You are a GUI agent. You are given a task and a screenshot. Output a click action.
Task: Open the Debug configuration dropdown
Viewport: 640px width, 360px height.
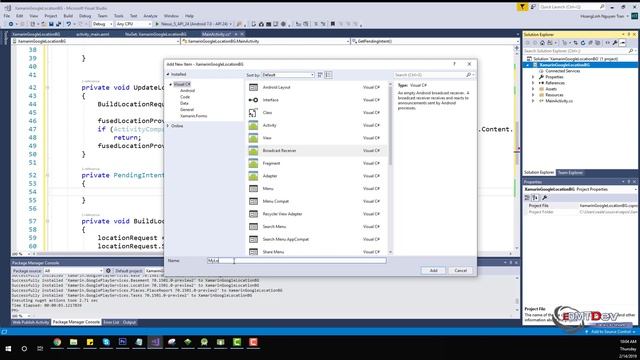tap(102, 24)
